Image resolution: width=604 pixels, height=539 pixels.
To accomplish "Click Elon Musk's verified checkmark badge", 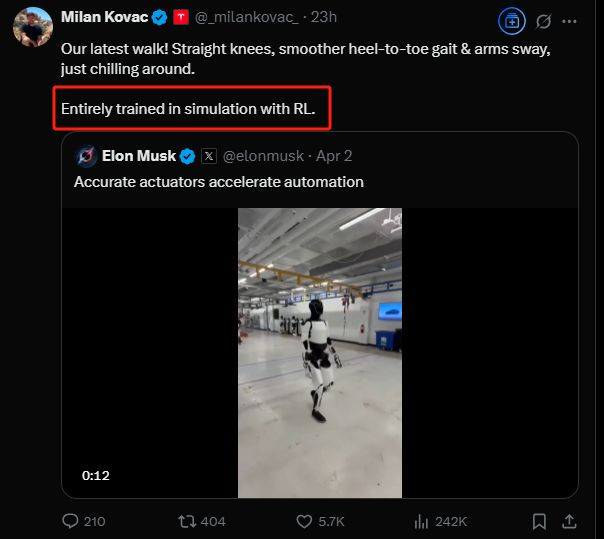I will pos(188,156).
